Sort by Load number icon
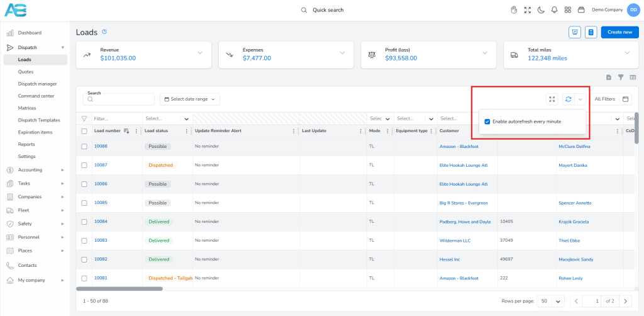The image size is (644, 316). [x=126, y=131]
